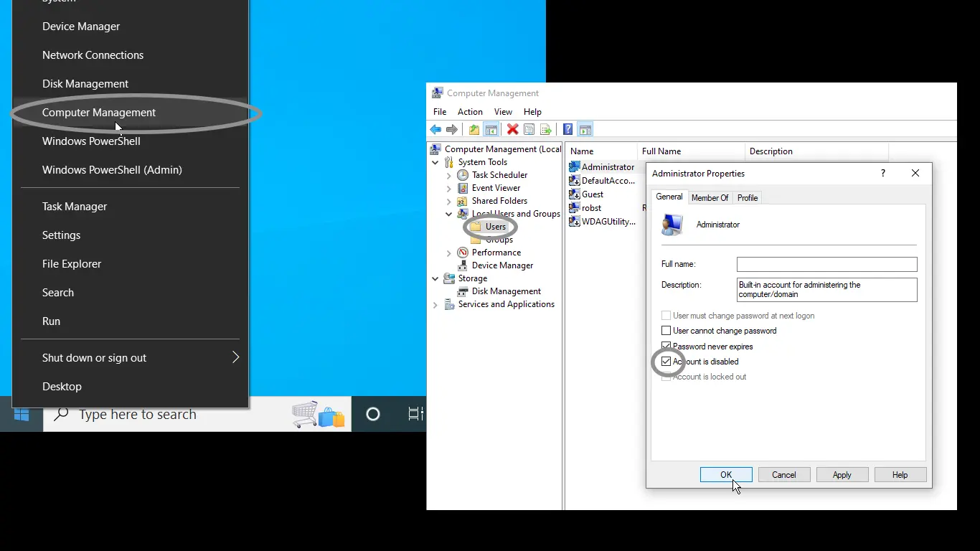Expand the Performance tree node arrow
Screen dimensions: 980x551
449,253
